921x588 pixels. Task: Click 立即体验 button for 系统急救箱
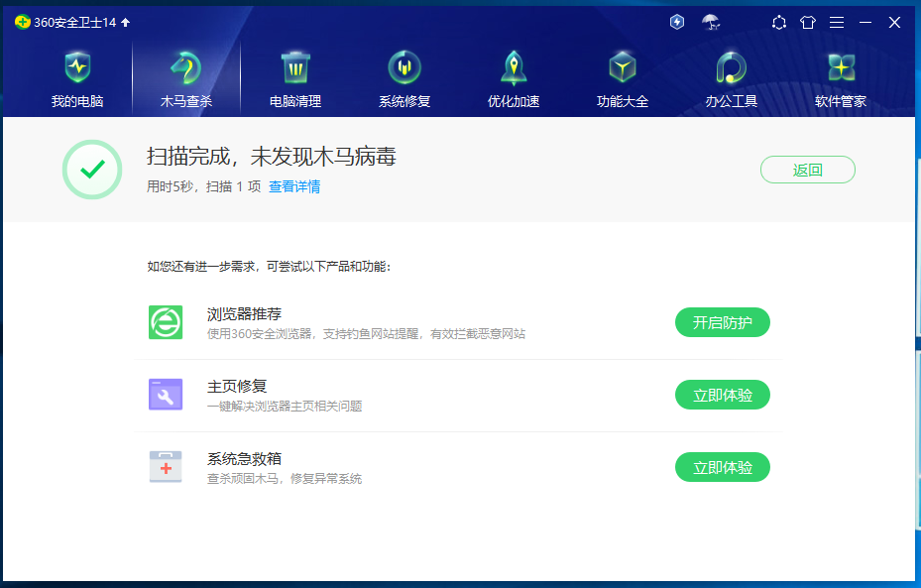[723, 467]
